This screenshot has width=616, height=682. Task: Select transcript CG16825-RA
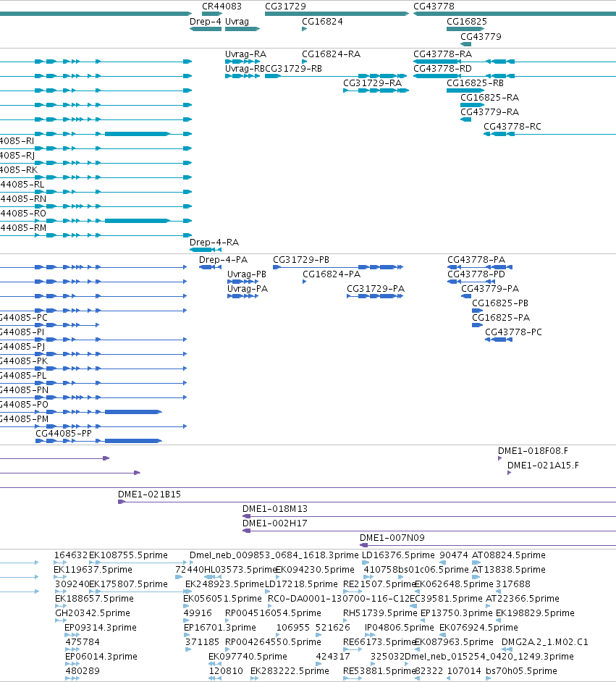pos(489,98)
